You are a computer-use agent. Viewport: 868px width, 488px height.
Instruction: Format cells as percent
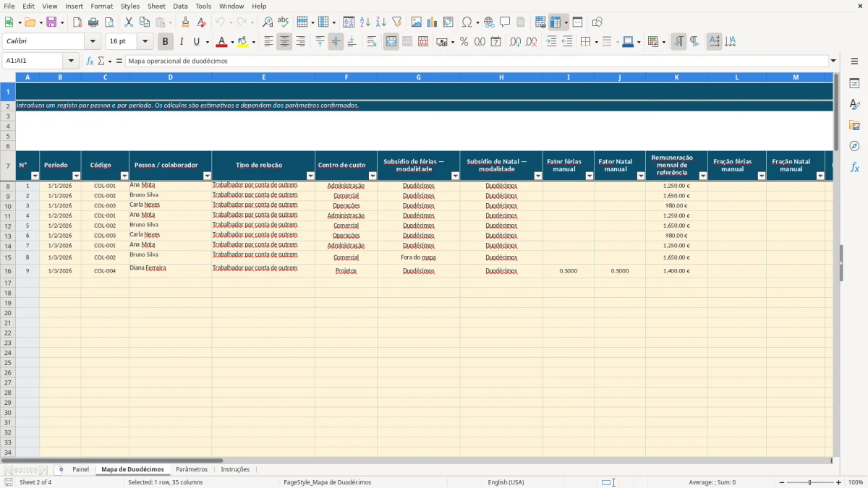(x=464, y=42)
